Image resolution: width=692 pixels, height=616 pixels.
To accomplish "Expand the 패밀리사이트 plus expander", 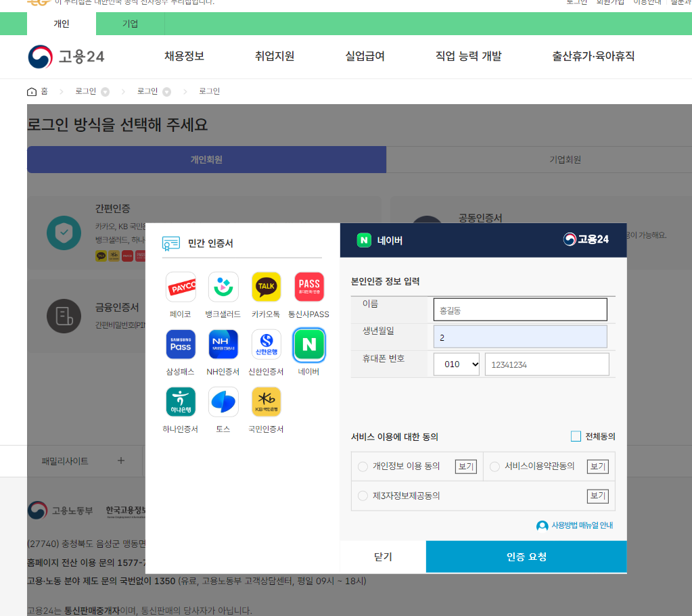I will tap(121, 460).
